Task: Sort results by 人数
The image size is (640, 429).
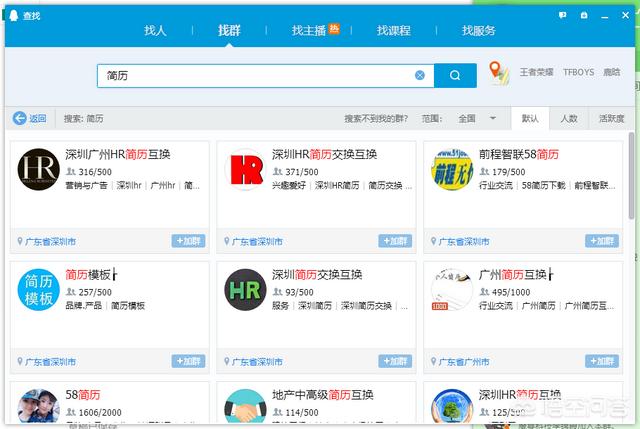Action: (x=568, y=118)
